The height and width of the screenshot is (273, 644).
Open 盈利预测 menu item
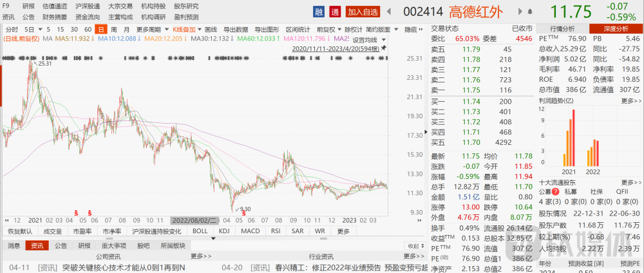[186, 17]
